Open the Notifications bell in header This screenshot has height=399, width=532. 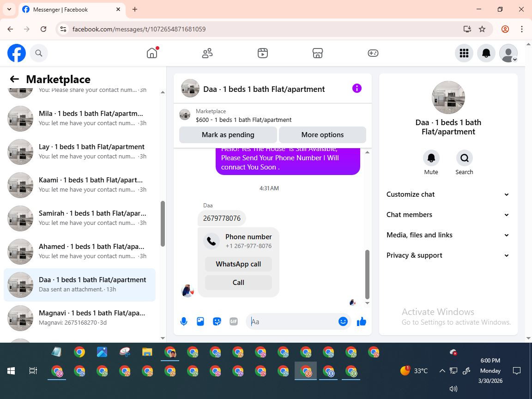tap(486, 53)
